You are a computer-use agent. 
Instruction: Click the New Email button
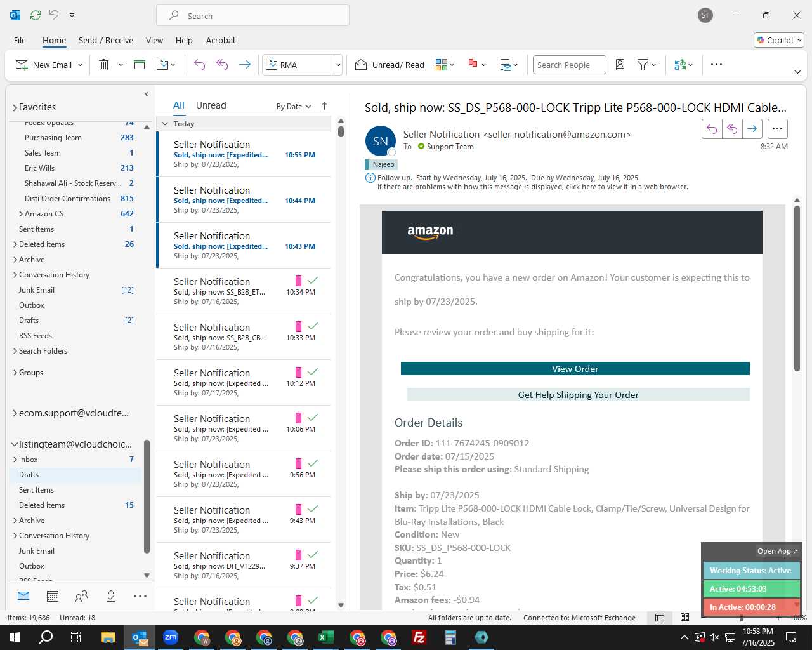point(44,65)
